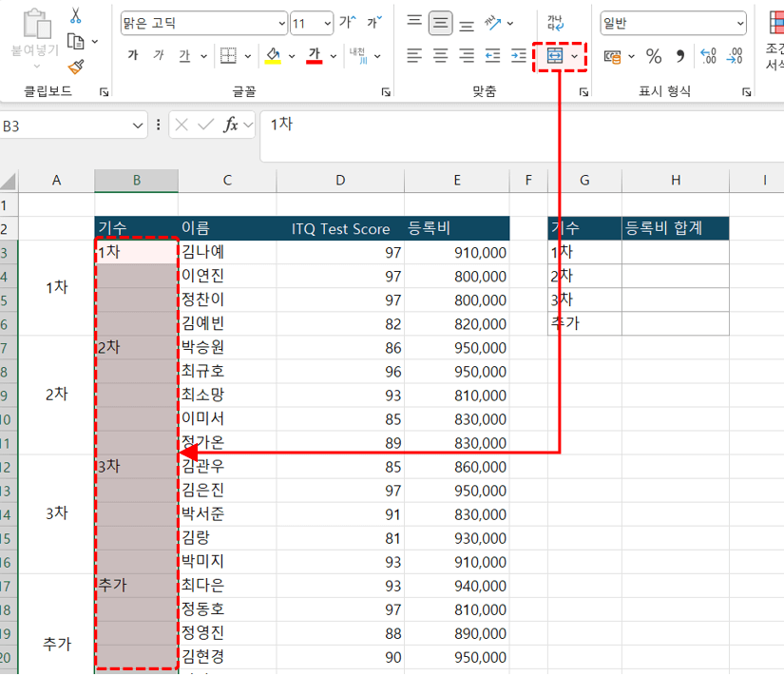Align text left horizontally
This screenshot has height=676, width=784.
pos(414,55)
